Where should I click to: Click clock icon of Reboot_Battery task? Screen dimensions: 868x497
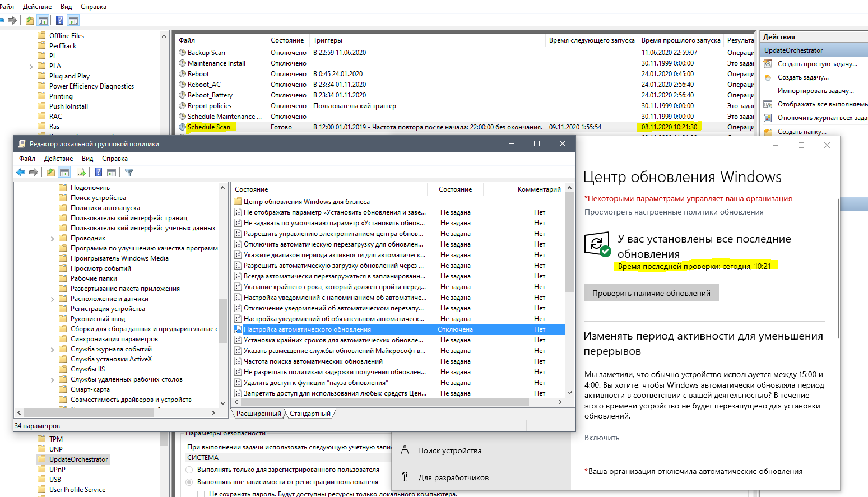pos(182,95)
